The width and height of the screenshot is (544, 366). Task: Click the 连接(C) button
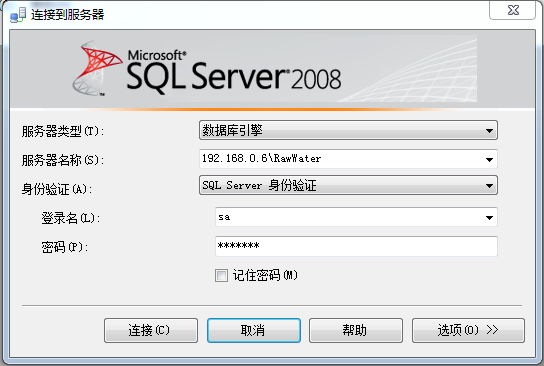[151, 330]
